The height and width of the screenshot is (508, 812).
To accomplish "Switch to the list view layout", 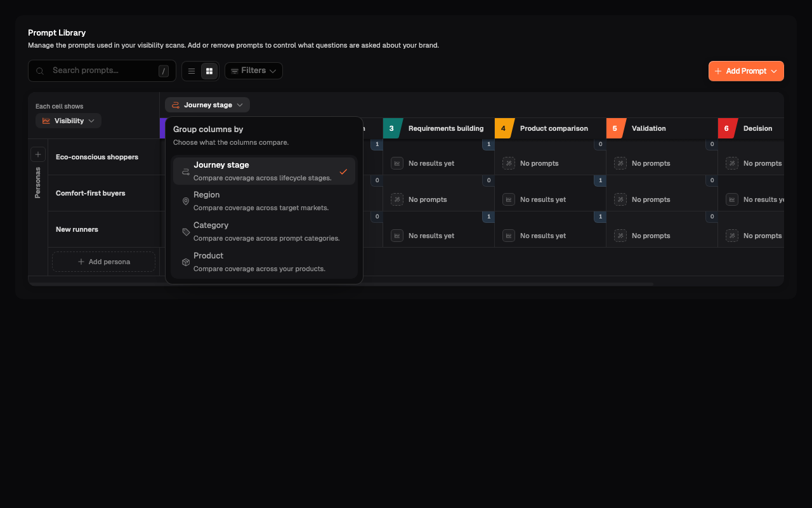I will point(192,71).
